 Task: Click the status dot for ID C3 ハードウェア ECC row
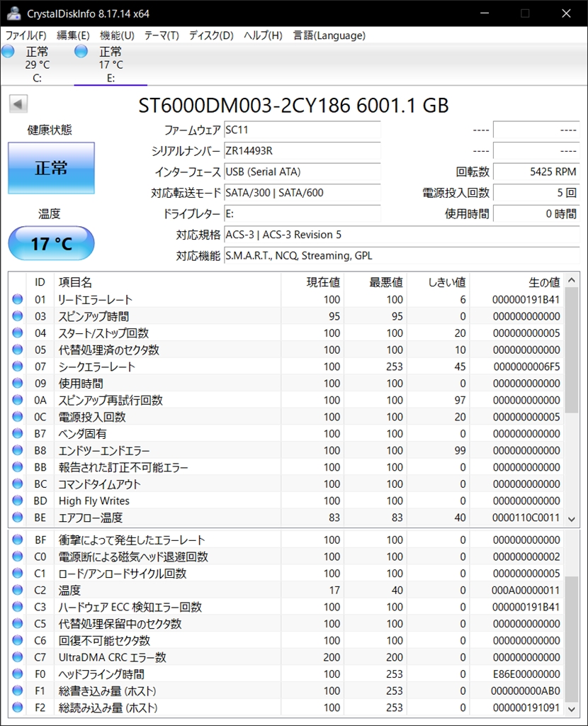point(18,607)
